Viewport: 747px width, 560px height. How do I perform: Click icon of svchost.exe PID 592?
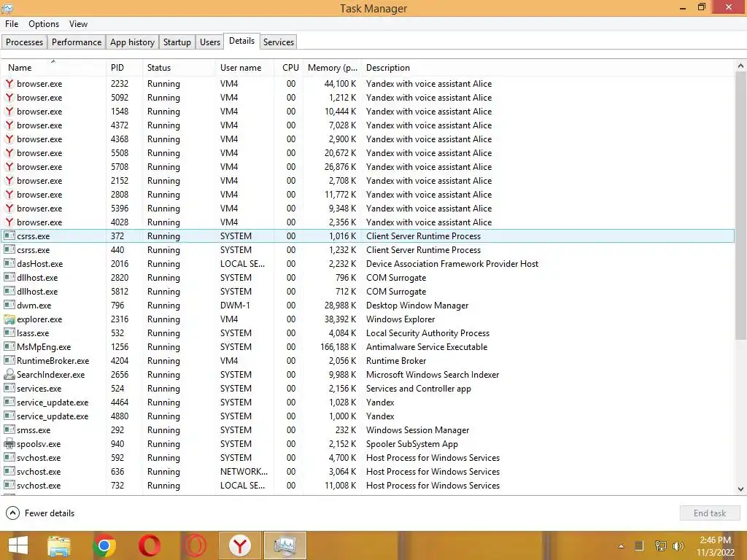(9, 458)
